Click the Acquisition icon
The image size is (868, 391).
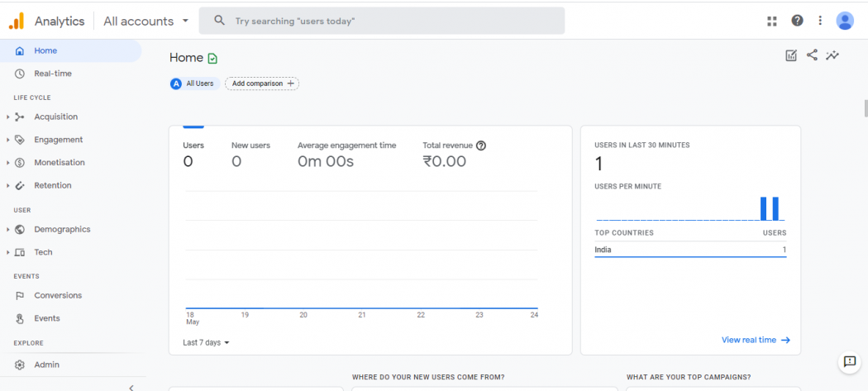tap(20, 117)
